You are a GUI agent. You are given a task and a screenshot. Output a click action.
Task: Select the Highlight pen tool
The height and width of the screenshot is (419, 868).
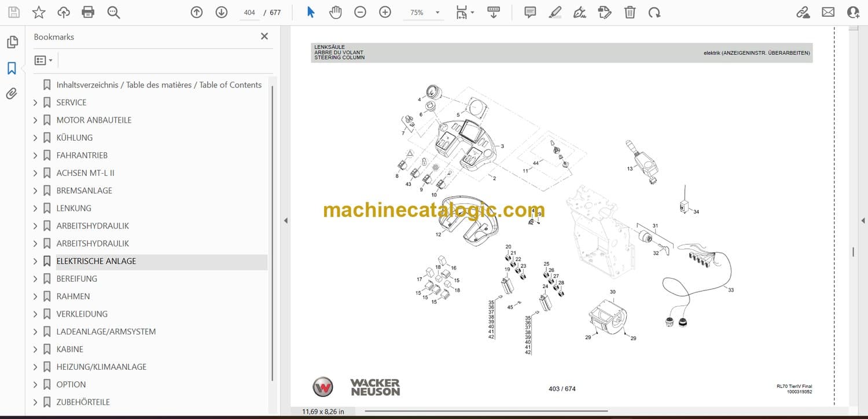pyautogui.click(x=555, y=12)
